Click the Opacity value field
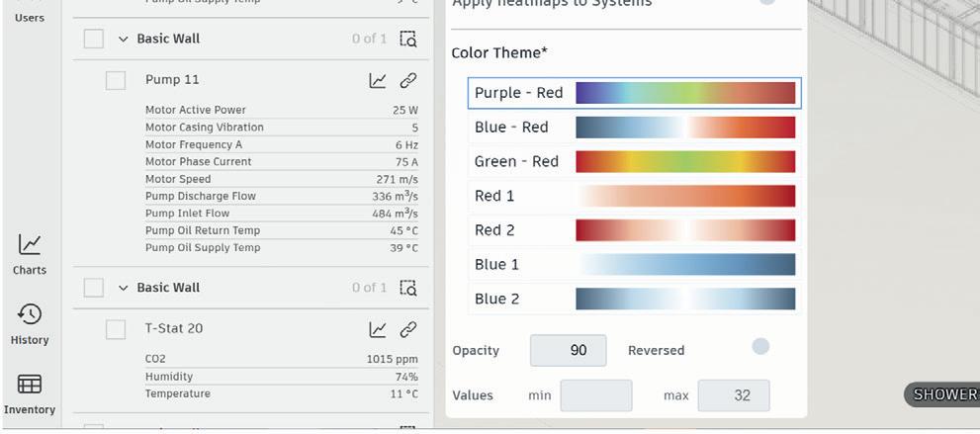 click(x=569, y=351)
